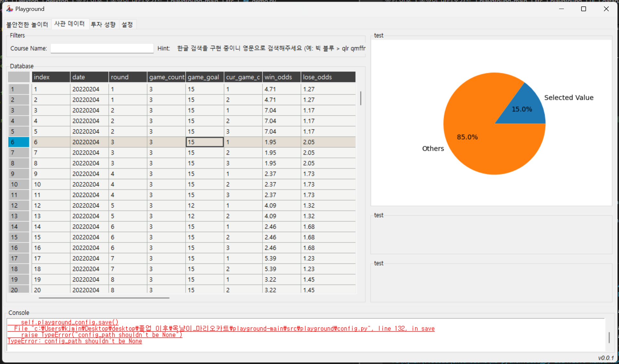Click win_odds 4.09 in row 13
Image resolution: width=619 pixels, height=364 pixels.
[x=282, y=216]
